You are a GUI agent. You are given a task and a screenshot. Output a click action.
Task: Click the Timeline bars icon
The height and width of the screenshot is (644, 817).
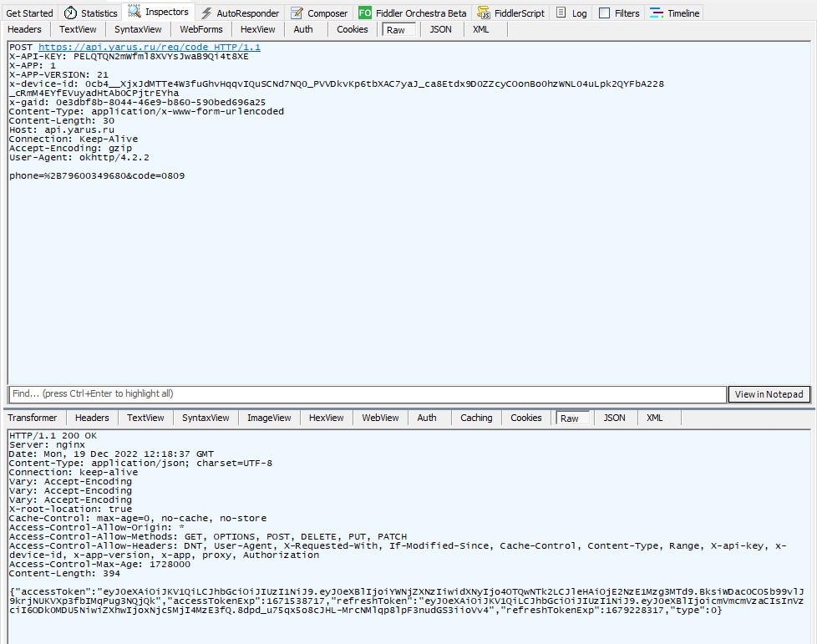657,13
